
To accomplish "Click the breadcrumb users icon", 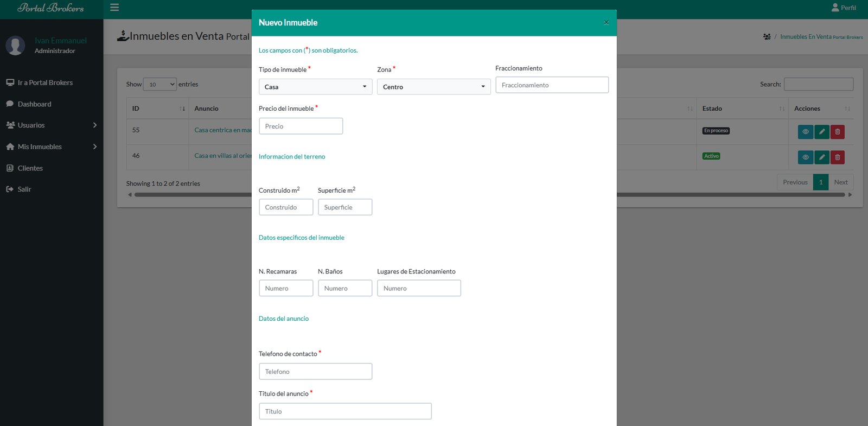I will click(767, 37).
